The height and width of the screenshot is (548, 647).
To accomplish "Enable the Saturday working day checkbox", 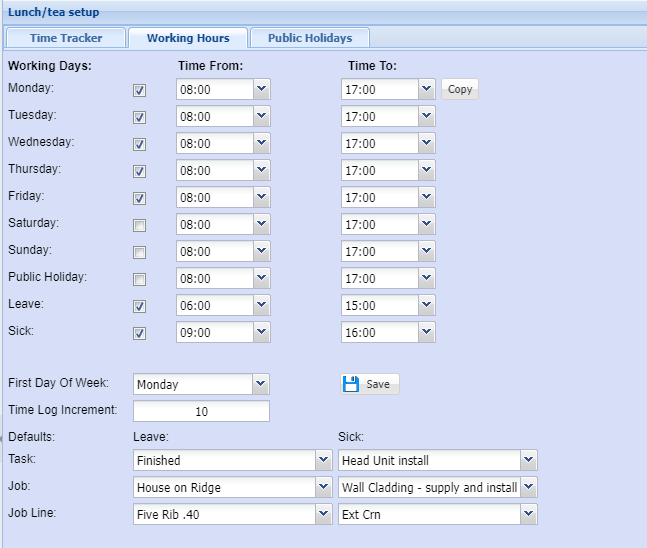I will coord(140,225).
